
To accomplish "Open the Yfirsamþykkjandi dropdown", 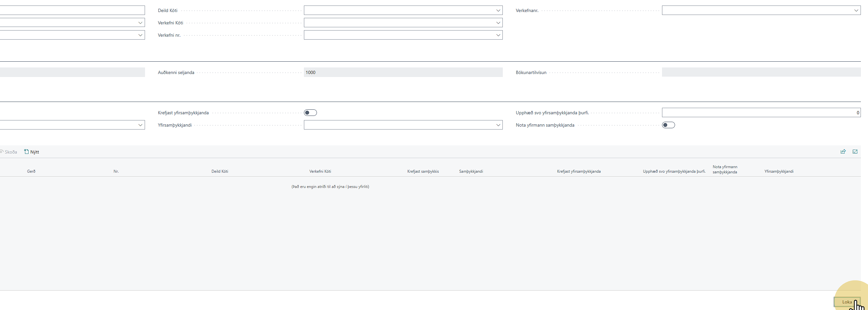I will point(498,125).
